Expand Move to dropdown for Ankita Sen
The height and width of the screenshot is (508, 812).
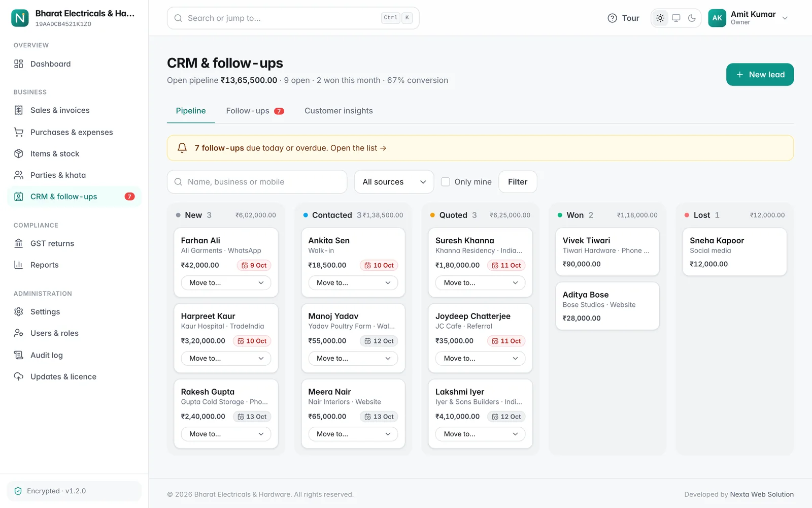pyautogui.click(x=353, y=283)
